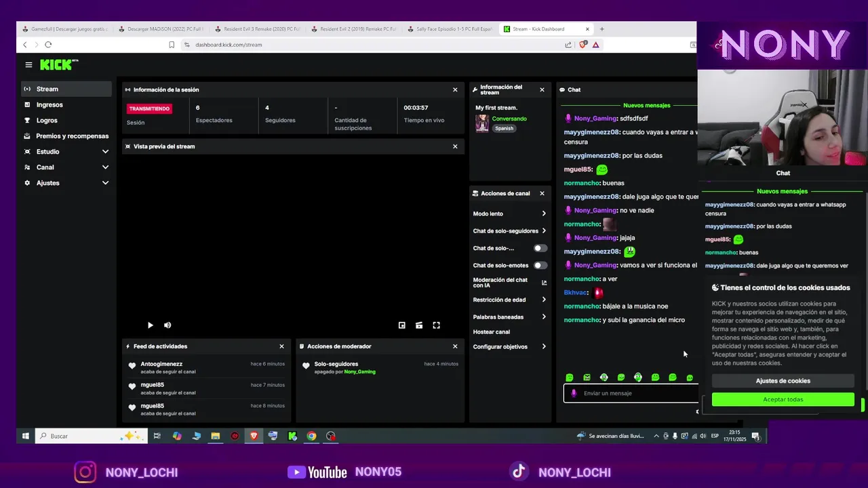Click the KICK logo
This screenshot has width=868, height=488.
59,64
